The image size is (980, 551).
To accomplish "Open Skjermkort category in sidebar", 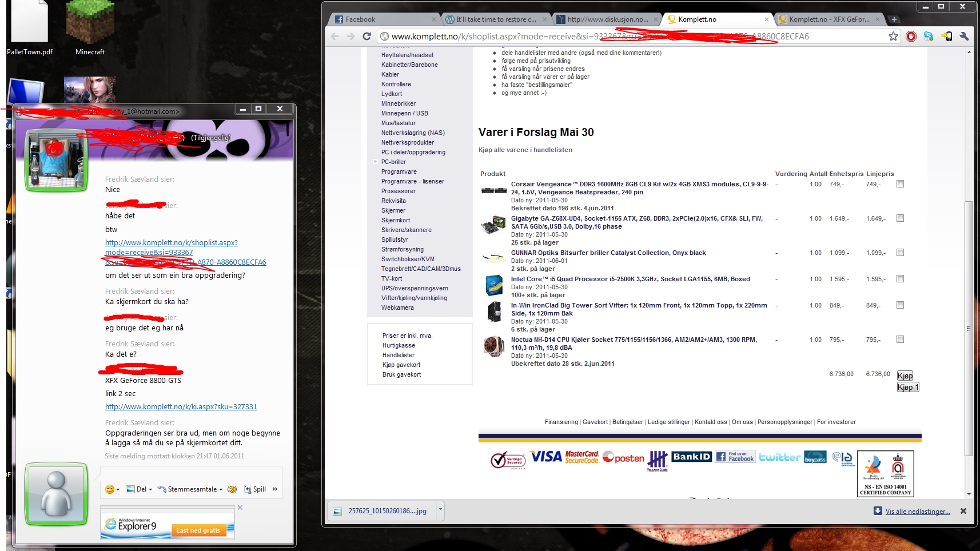I will pyautogui.click(x=396, y=220).
